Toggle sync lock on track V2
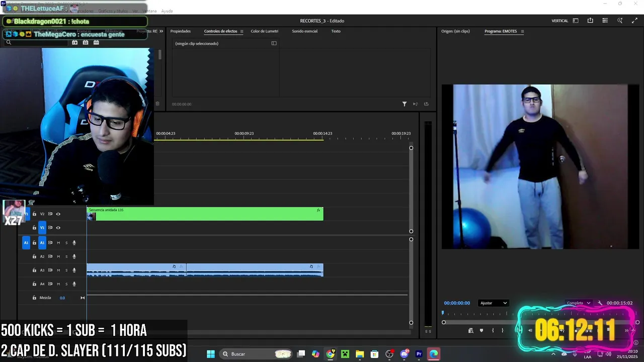Viewport: 644px width, 362px height. [50, 214]
